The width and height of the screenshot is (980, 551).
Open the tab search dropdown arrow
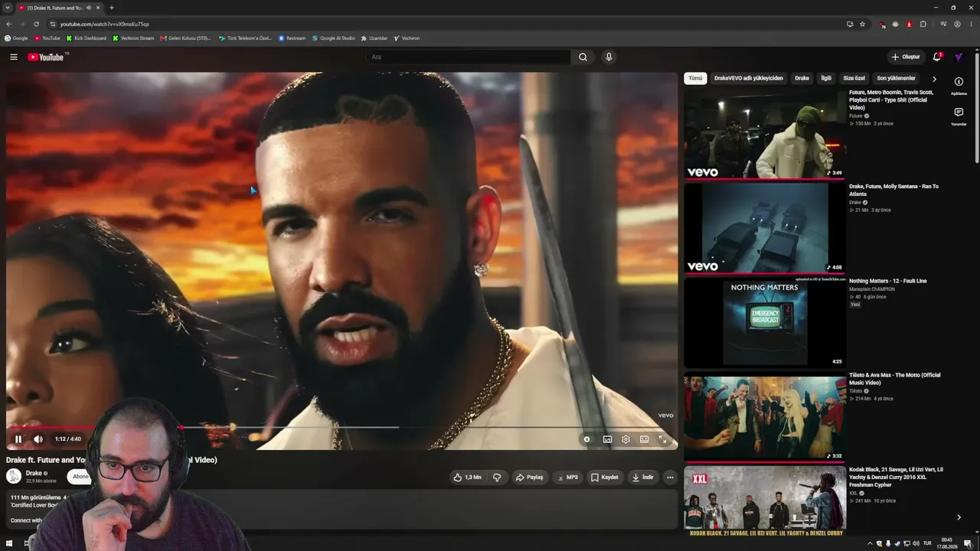click(x=8, y=8)
